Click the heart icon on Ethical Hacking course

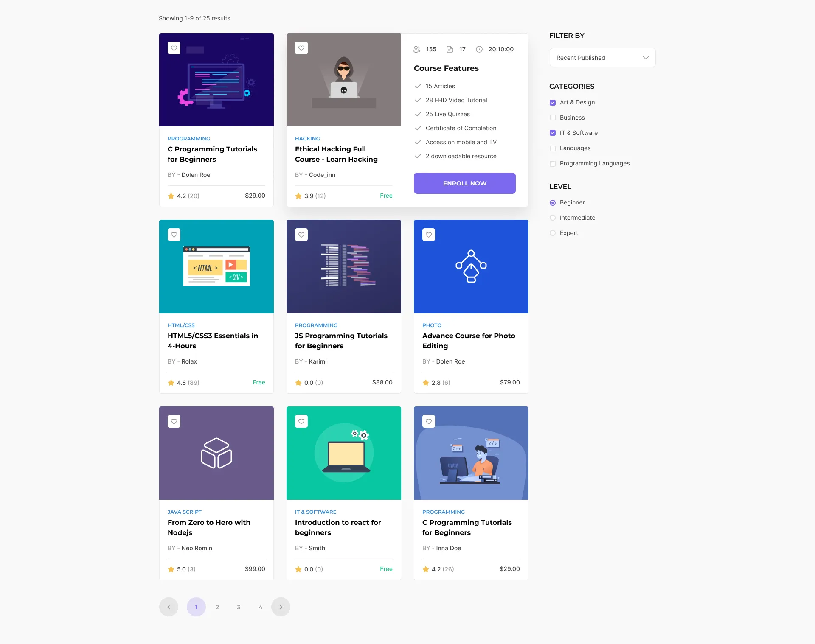click(x=301, y=48)
